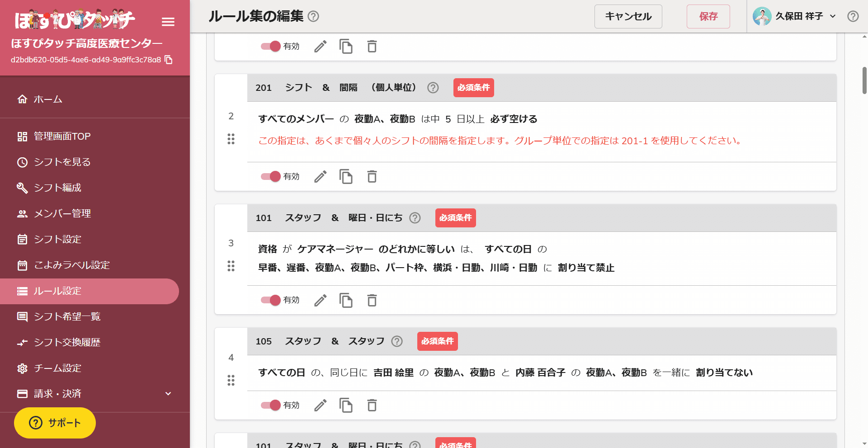This screenshot has height=448, width=868.
Task: Copy the facility ID to clipboard
Action: coord(169,60)
